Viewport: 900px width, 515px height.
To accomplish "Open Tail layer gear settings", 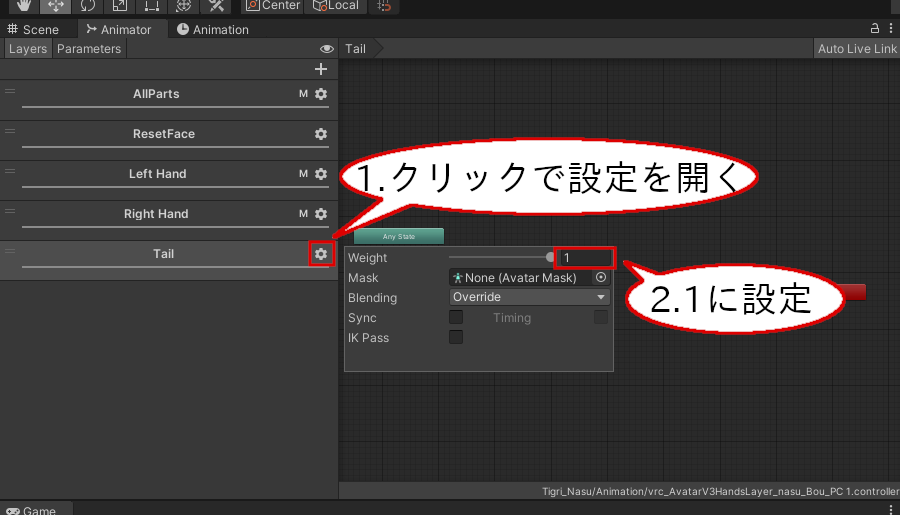I will (x=321, y=254).
